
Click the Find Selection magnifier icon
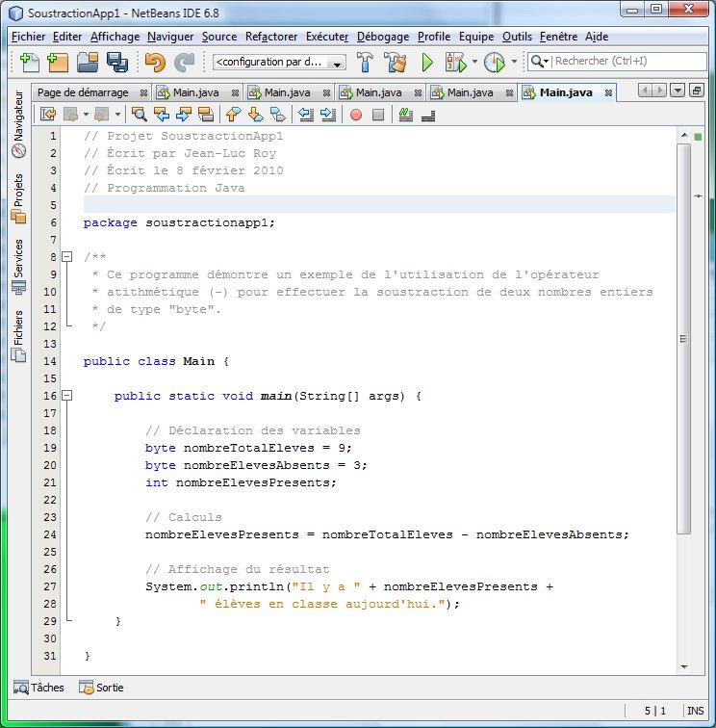[x=140, y=115]
